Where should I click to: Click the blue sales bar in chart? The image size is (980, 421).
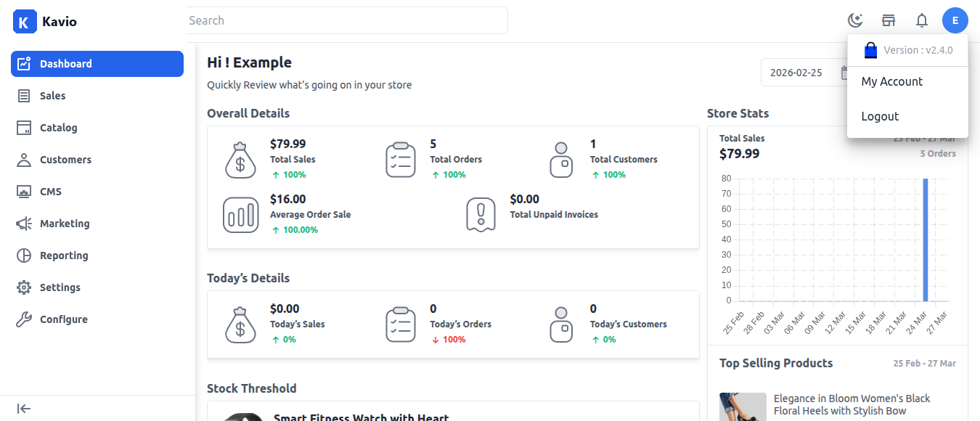click(x=926, y=240)
